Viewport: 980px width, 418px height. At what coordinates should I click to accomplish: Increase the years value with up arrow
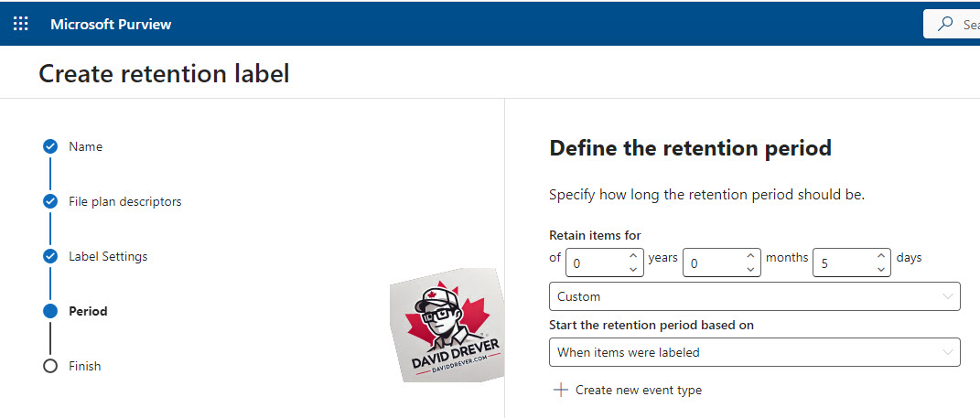(633, 256)
